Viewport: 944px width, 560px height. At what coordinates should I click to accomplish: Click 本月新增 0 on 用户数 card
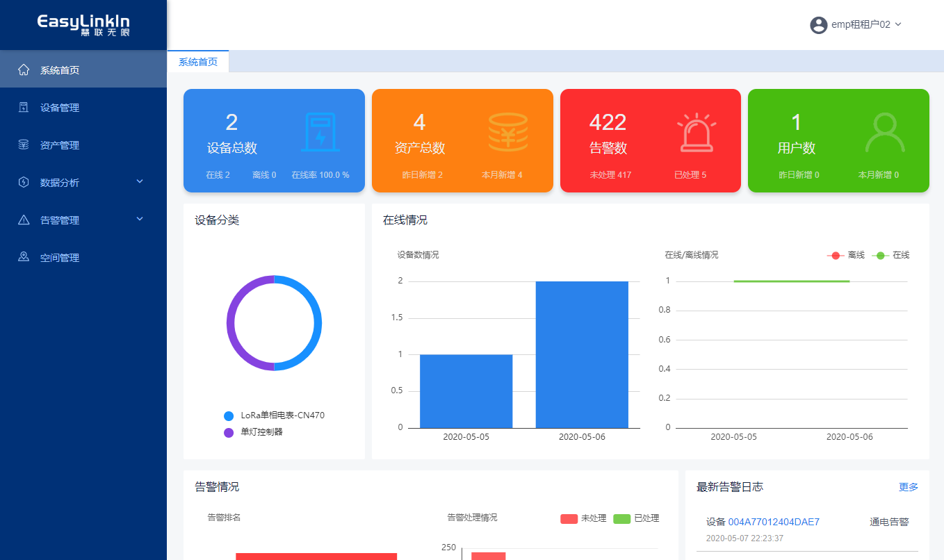coord(879,175)
